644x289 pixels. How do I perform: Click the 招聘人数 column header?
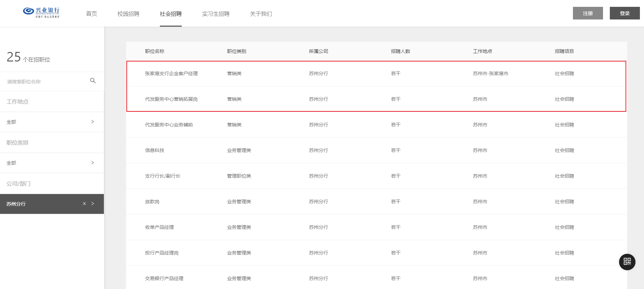coord(400,51)
